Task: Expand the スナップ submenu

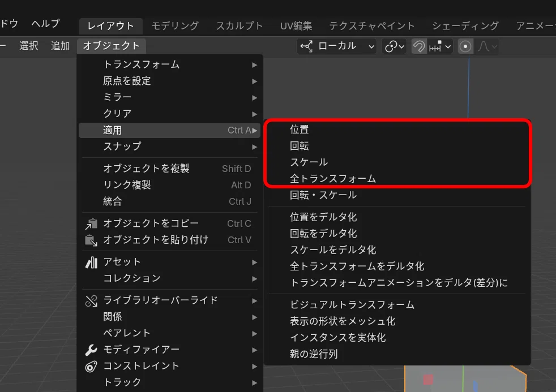Action: click(x=169, y=147)
